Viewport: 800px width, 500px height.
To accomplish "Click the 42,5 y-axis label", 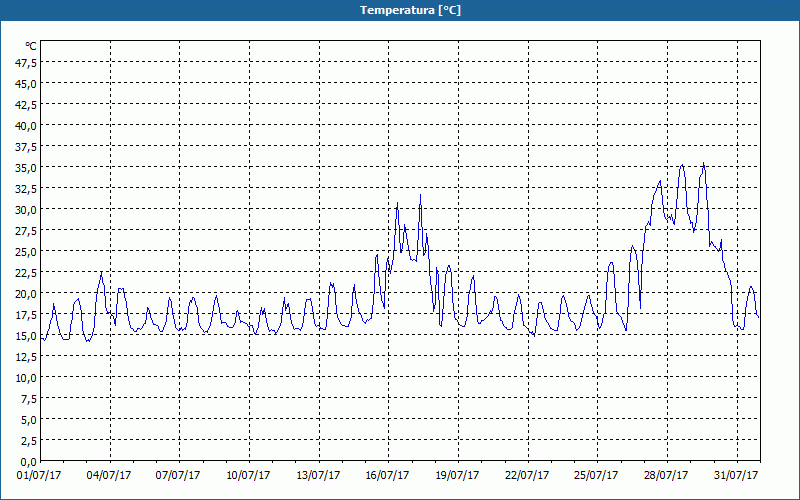I will click(x=27, y=105).
